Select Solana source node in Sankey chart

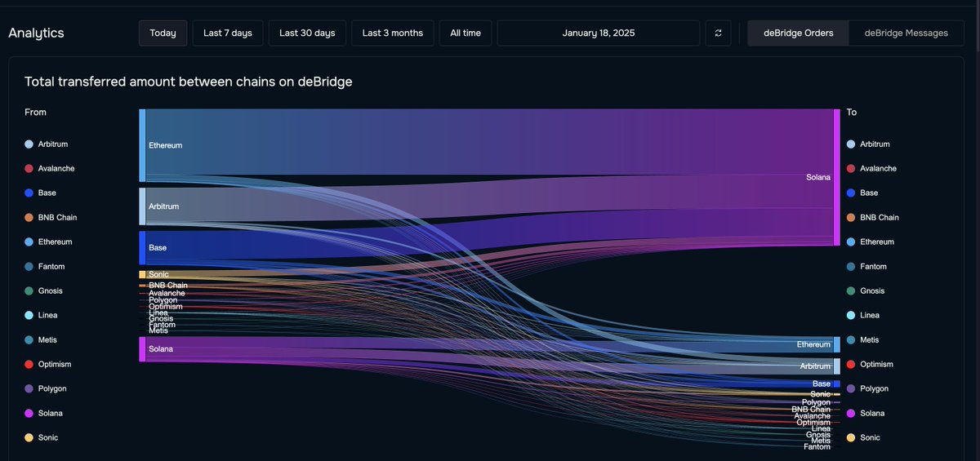(142, 349)
